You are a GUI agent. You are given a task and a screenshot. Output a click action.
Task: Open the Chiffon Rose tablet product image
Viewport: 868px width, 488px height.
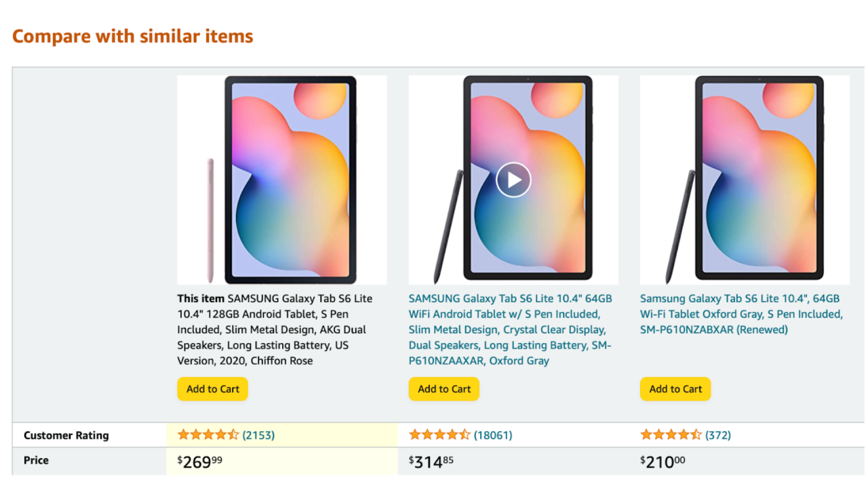[282, 180]
